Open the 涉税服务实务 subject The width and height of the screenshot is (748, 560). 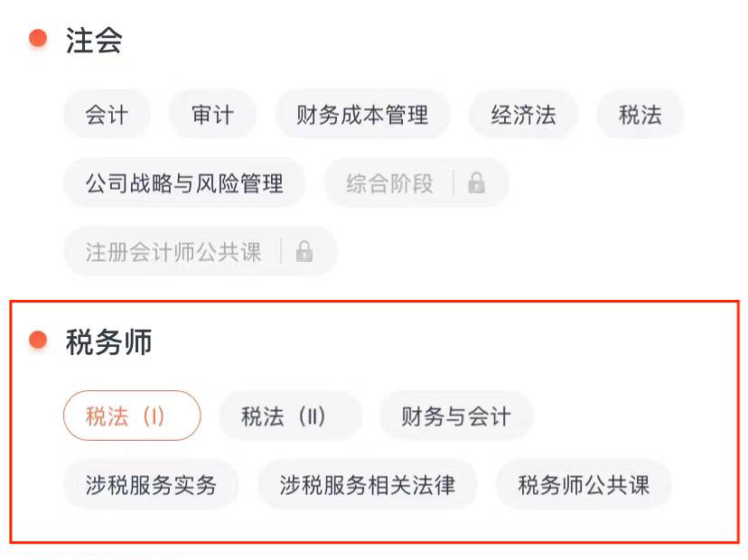click(151, 484)
